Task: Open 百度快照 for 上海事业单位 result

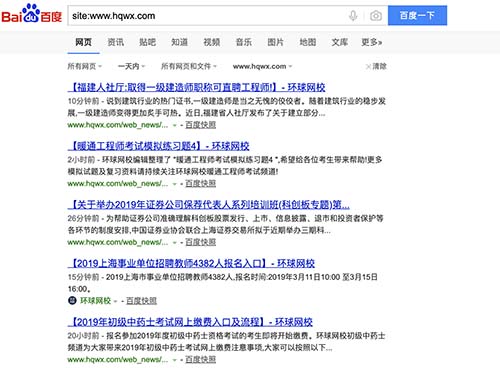Action: pos(142,301)
